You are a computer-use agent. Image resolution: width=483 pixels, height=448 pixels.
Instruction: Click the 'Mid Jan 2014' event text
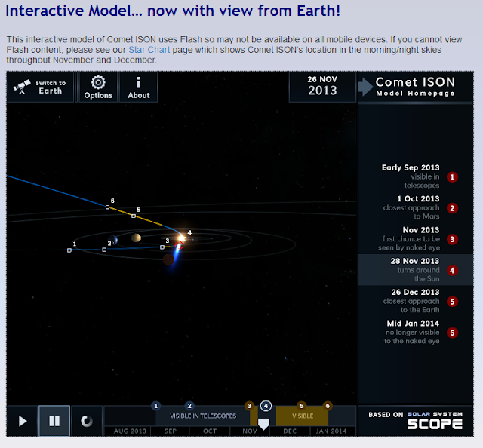(413, 323)
